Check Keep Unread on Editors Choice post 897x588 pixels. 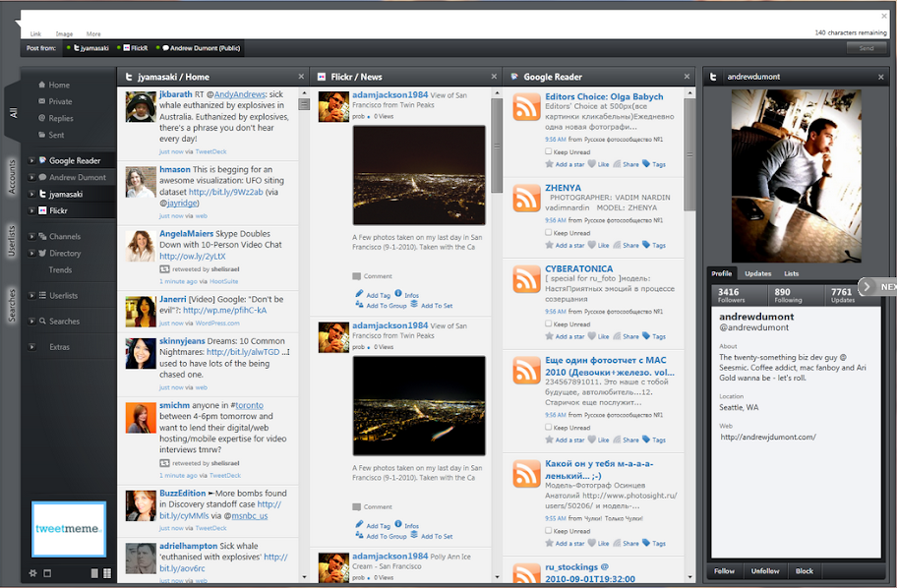click(549, 151)
